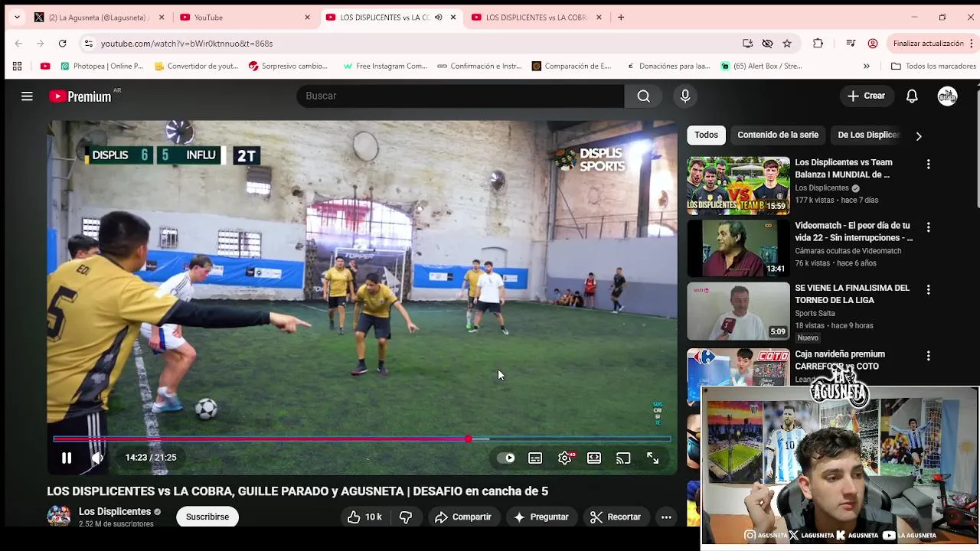Viewport: 980px width, 551px height.
Task: Open Todos los marcadores folder
Action: click(x=933, y=66)
